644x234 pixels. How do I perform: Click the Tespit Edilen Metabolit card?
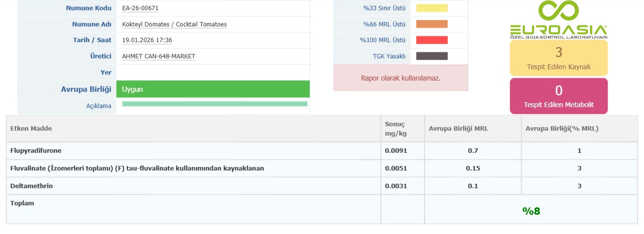click(x=559, y=96)
